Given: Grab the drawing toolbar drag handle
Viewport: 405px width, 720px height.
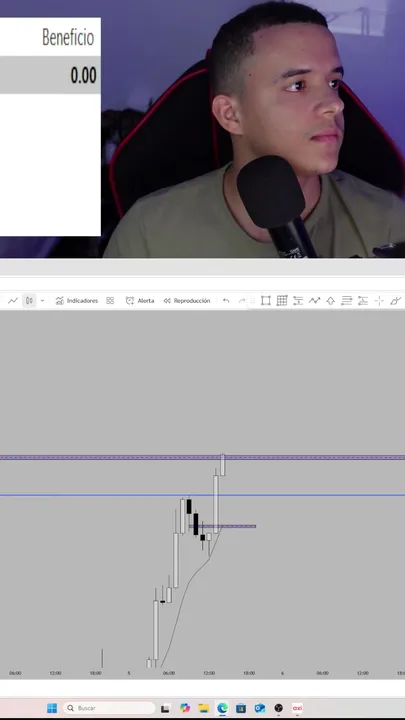Looking at the screenshot, I should [253, 301].
